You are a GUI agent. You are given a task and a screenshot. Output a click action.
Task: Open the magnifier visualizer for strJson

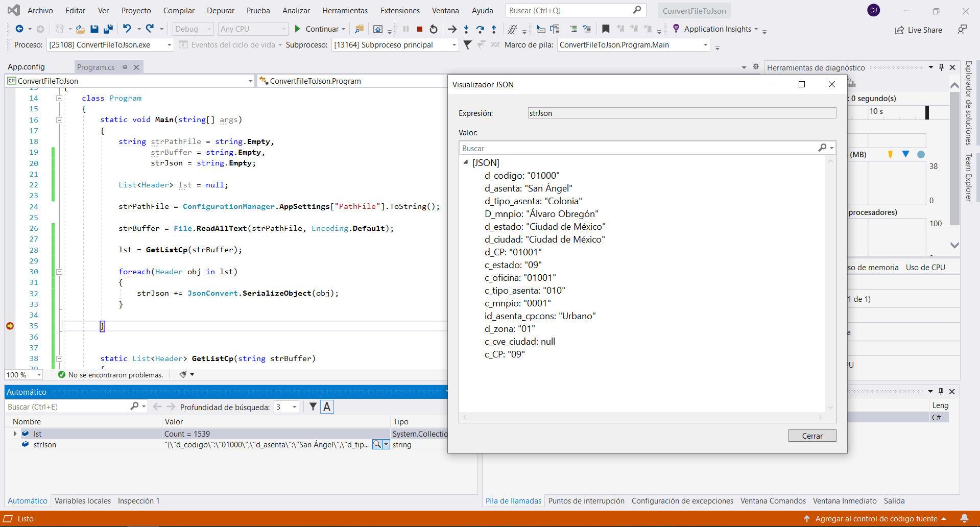[x=377, y=445]
